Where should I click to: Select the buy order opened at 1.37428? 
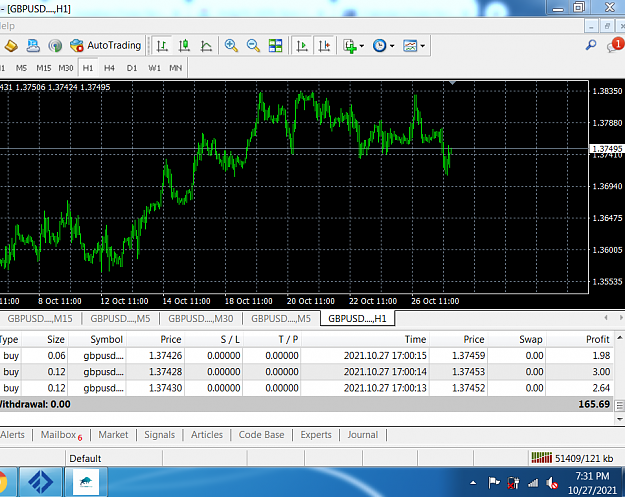306,372
